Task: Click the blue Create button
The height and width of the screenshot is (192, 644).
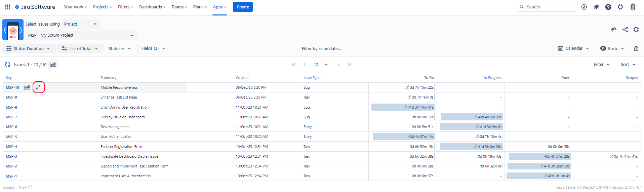Action: coord(243,7)
